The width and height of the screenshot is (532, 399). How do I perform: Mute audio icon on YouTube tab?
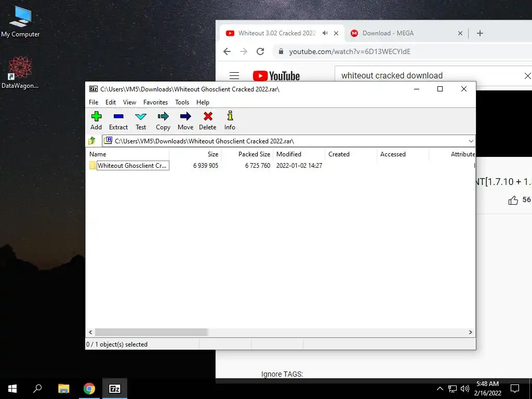click(325, 33)
